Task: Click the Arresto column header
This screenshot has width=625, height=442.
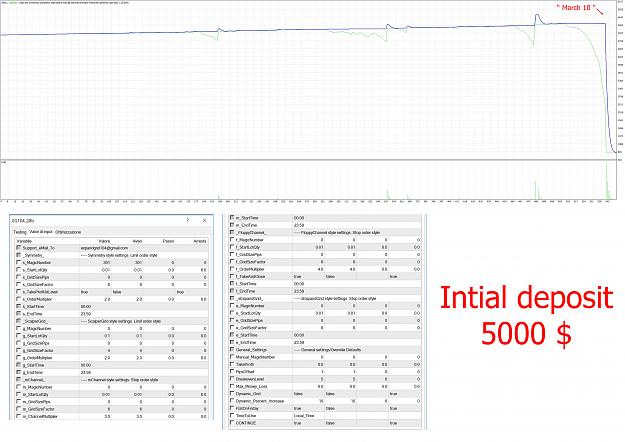Action: (200, 241)
